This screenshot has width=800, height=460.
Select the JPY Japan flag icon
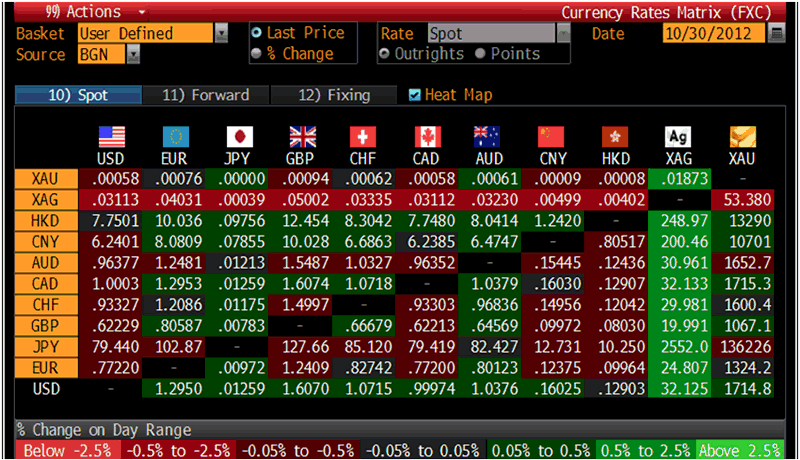[x=239, y=136]
